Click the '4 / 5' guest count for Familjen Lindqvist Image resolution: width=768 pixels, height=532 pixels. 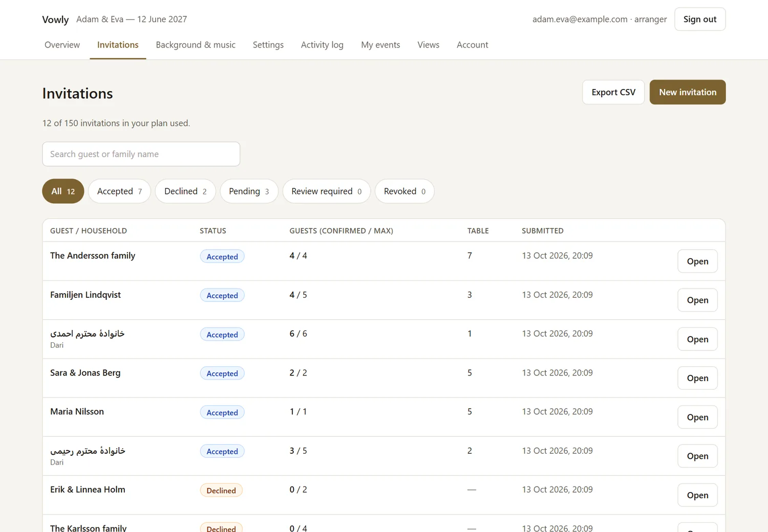[x=298, y=295]
